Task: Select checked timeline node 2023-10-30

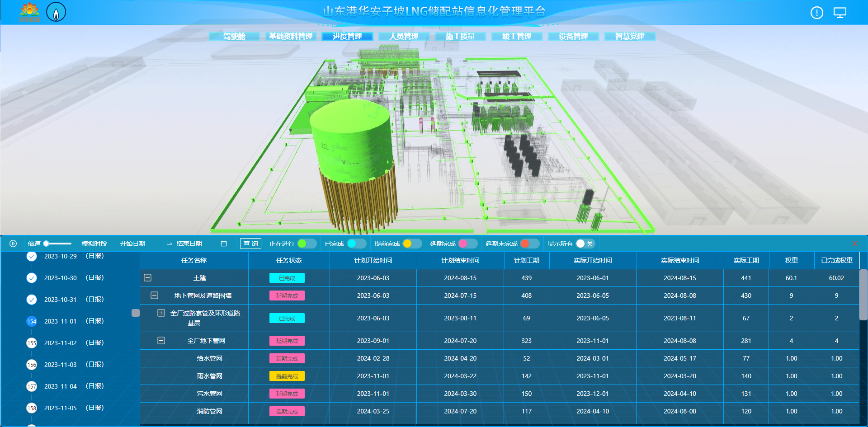Action: (32, 278)
